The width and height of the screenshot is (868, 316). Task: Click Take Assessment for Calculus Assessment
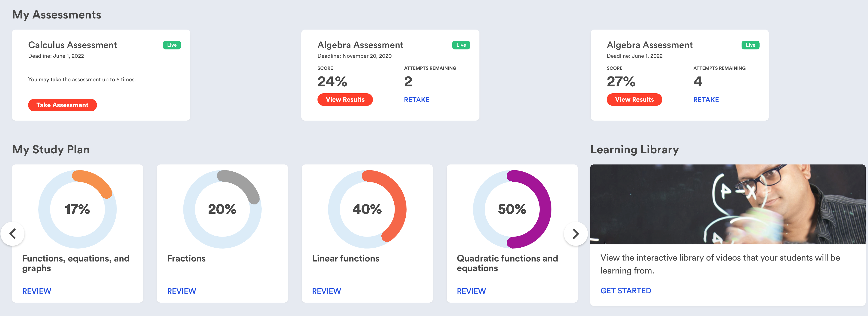tap(62, 105)
